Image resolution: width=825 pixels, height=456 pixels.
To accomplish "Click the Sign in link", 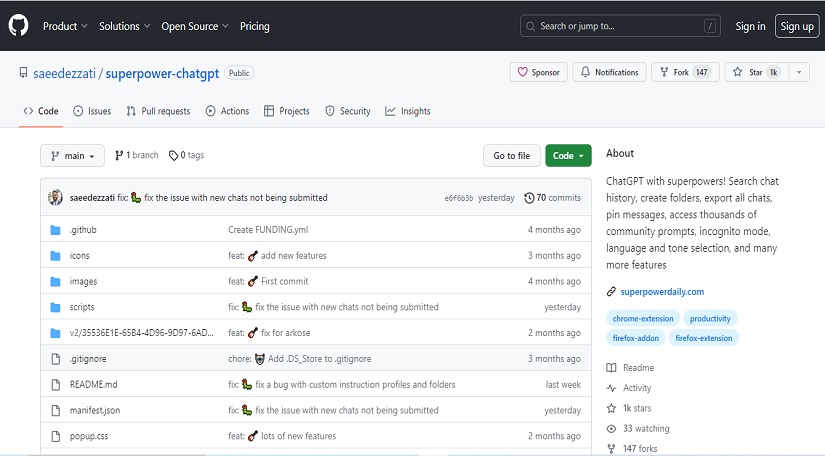I will pos(750,26).
